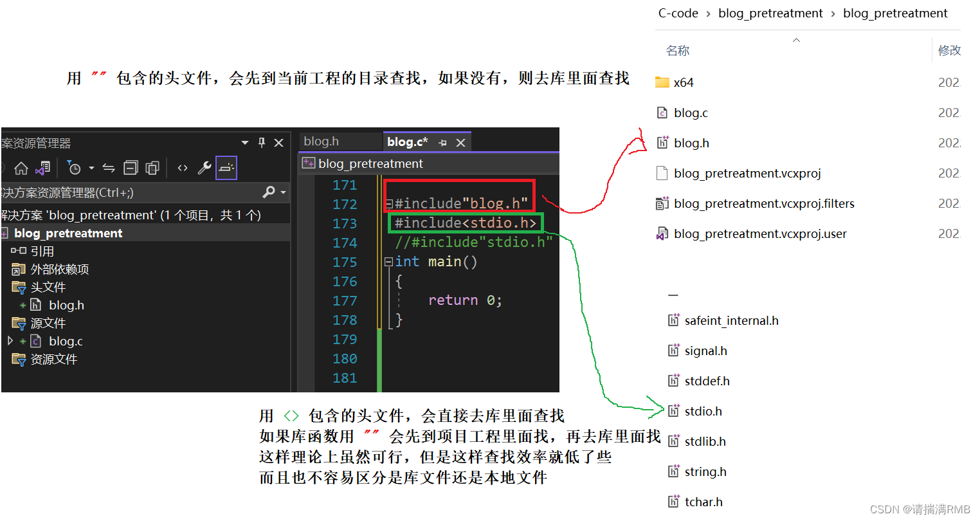Click line number 174 in the editor
This screenshot has width=980, height=521.
pos(345,242)
